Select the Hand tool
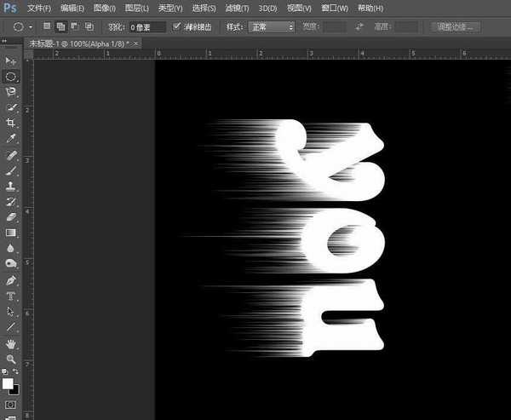Image resolution: width=511 pixels, height=420 pixels. pos(11,343)
